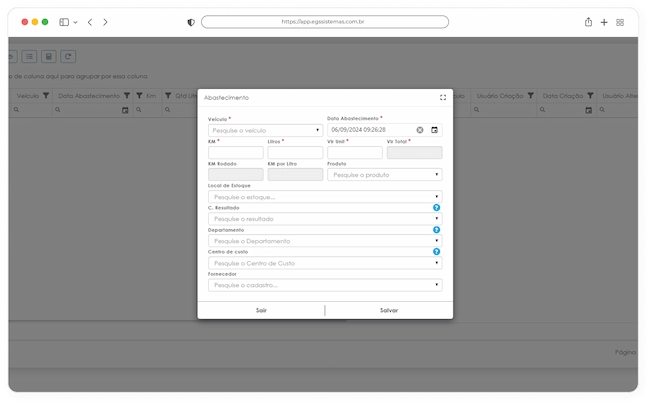Expand the Abastecimento dialog to fullscreen
Viewport: 650px width, 404px height.
click(443, 97)
